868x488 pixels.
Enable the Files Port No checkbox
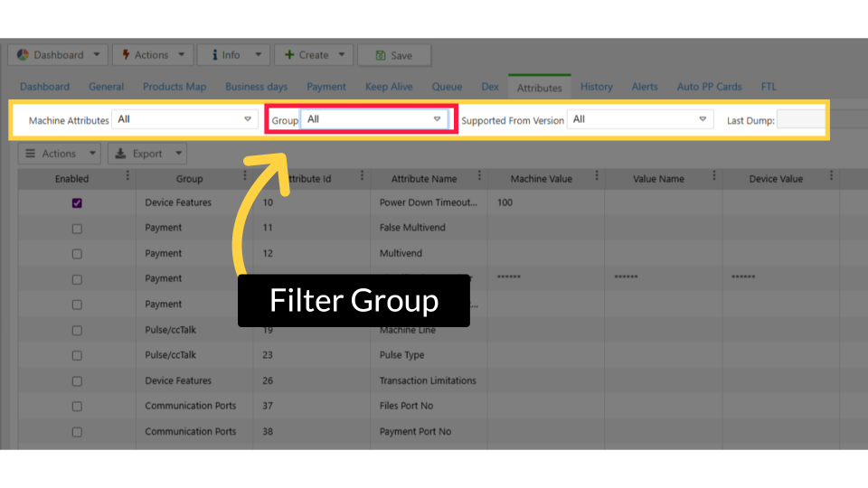[x=77, y=407]
